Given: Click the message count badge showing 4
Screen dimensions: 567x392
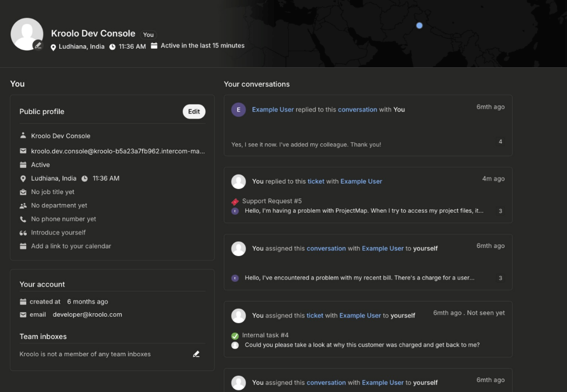Looking at the screenshot, I should [x=500, y=142].
